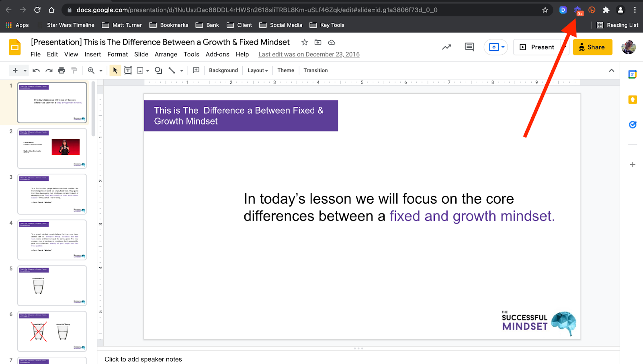The height and width of the screenshot is (364, 643).
Task: Open the Format menu
Action: pyautogui.click(x=118, y=54)
